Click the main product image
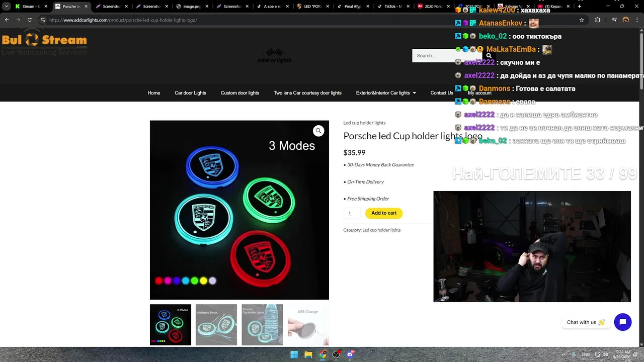The width and height of the screenshot is (644, 362). (239, 210)
